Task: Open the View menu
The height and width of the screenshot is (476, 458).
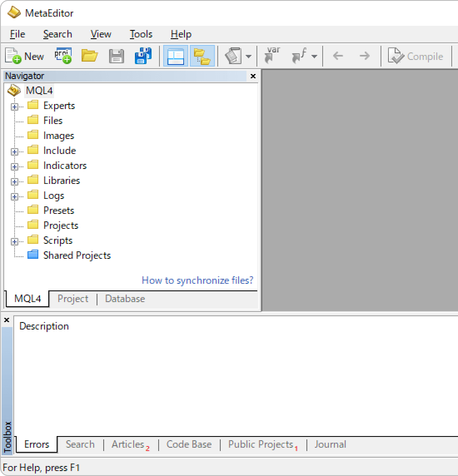Action: point(101,34)
